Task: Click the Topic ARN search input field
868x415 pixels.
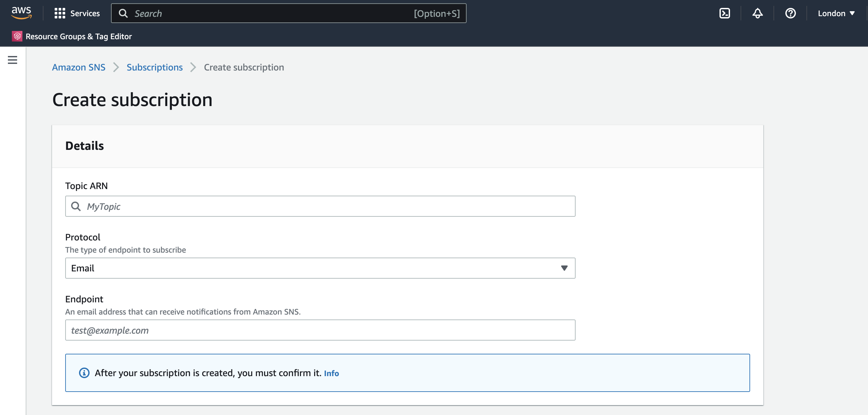Action: click(x=320, y=206)
